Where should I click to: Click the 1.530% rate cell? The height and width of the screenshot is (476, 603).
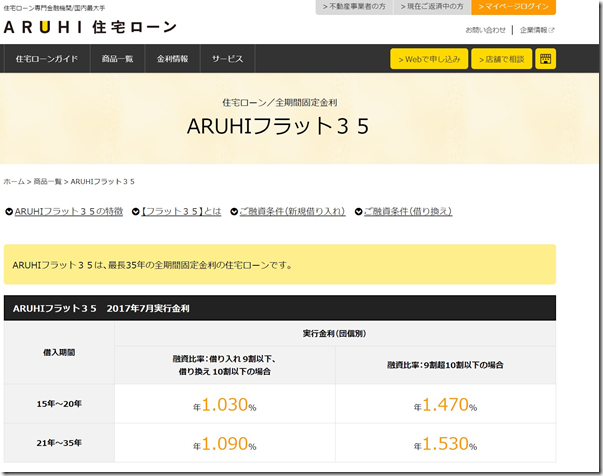[445, 444]
